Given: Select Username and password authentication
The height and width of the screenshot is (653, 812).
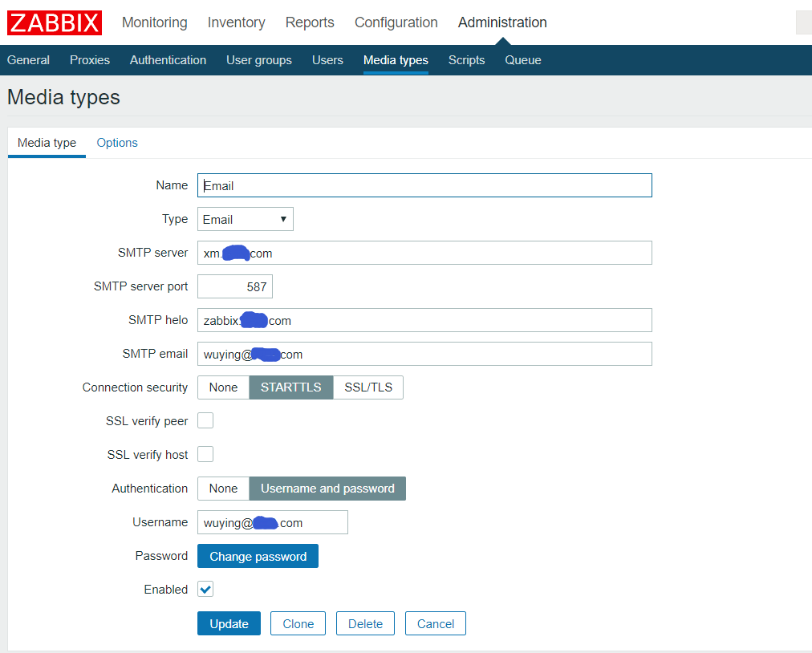Looking at the screenshot, I should click(327, 489).
